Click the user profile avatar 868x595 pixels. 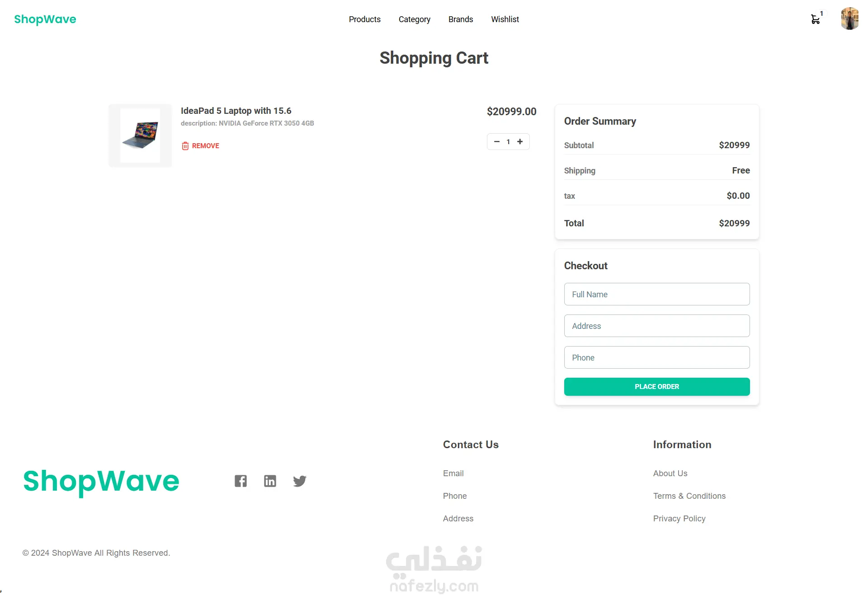(849, 19)
